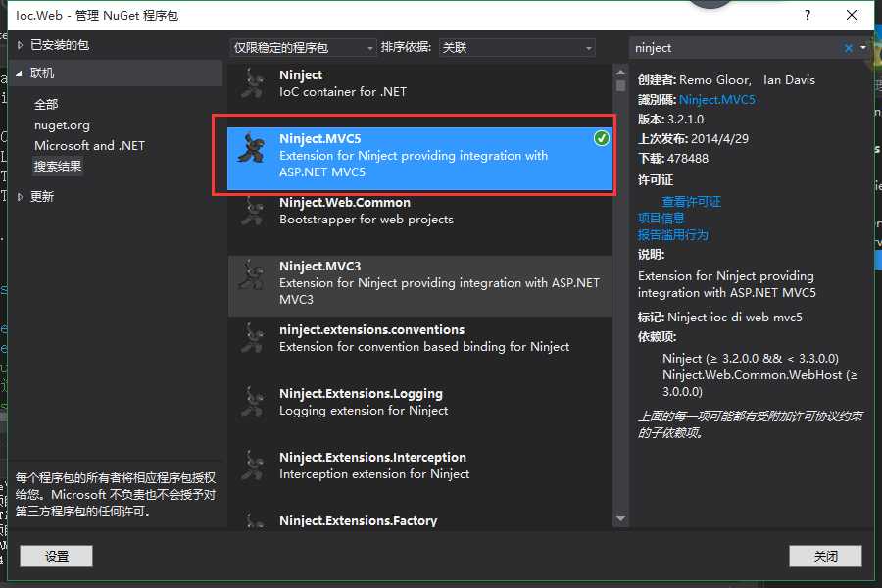This screenshot has height=588, width=882.
Task: Select the Ninject.Web.Common package title
Action: coord(345,202)
